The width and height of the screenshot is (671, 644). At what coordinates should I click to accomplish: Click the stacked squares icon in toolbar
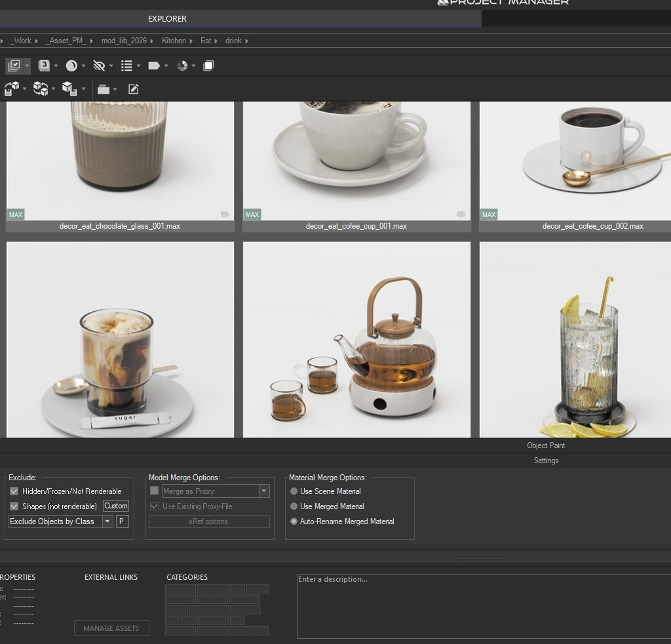(x=208, y=66)
